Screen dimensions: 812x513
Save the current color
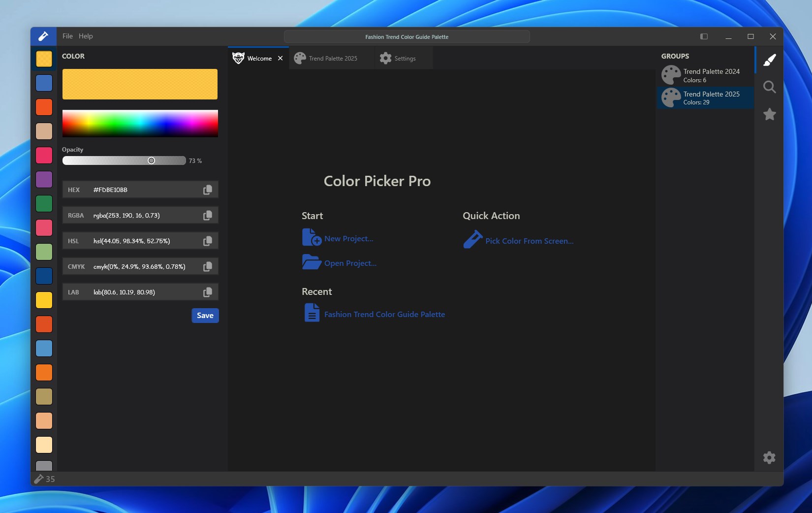(x=205, y=316)
